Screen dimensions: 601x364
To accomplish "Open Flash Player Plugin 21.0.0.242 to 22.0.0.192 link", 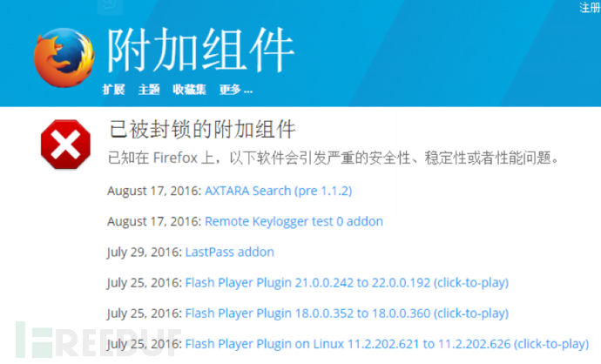I will [x=347, y=283].
